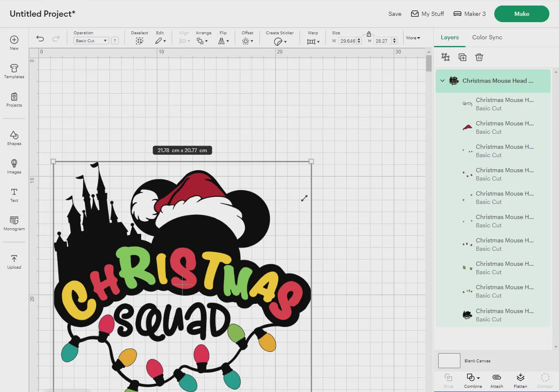
Task: Open the Offset tool
Action: [247, 41]
